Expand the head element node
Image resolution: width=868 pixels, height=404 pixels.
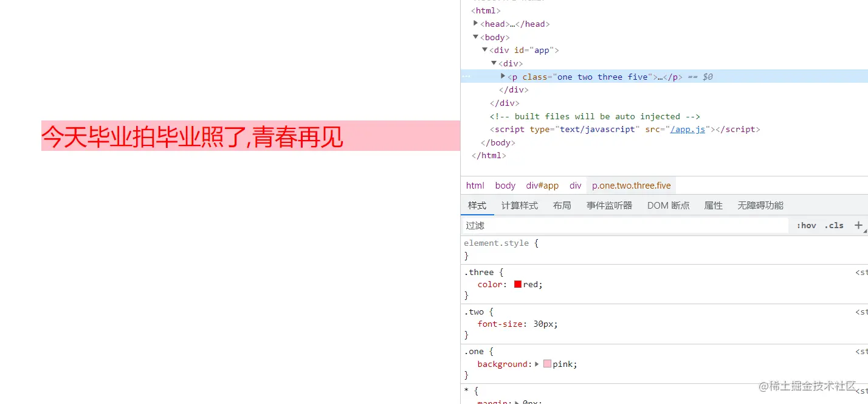tap(476, 23)
